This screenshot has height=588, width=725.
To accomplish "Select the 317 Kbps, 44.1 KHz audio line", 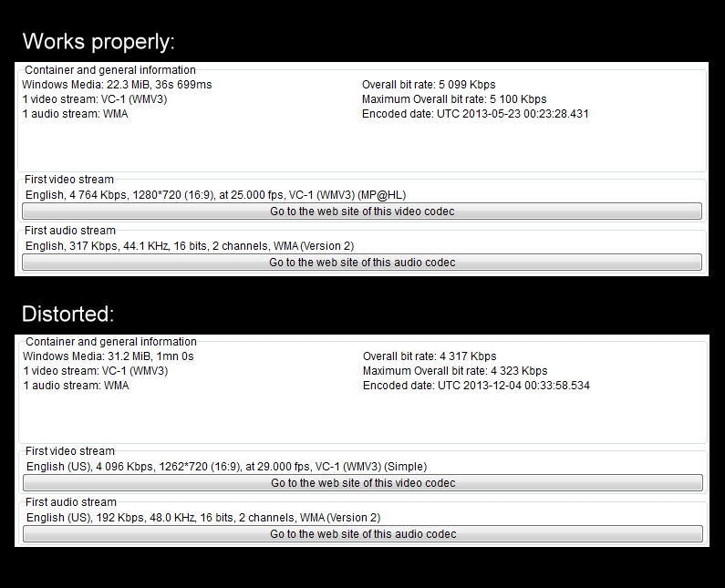I will (190, 246).
